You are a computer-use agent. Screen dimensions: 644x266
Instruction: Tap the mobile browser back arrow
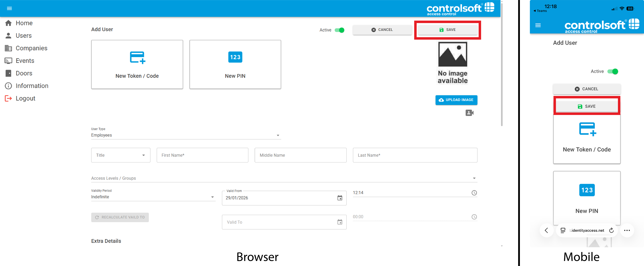tap(546, 230)
